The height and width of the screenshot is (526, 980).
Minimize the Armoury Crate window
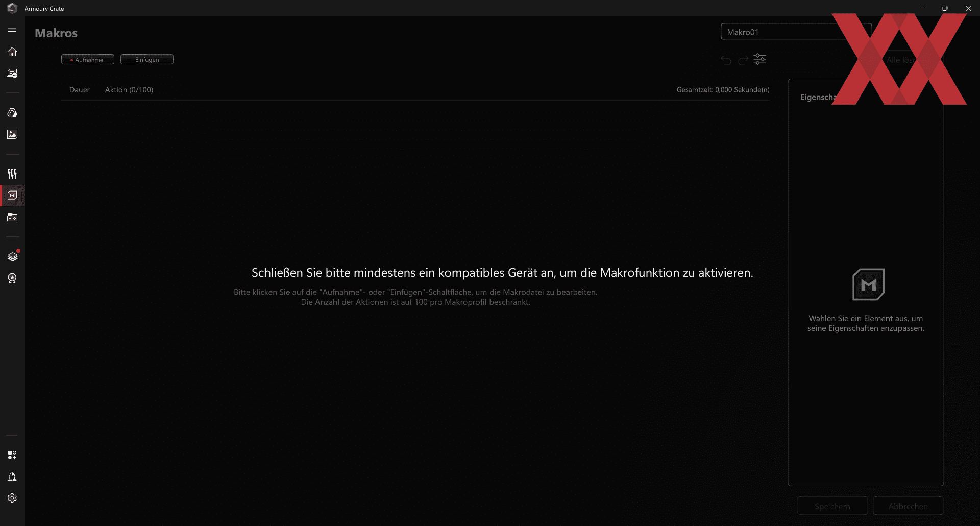[921, 8]
